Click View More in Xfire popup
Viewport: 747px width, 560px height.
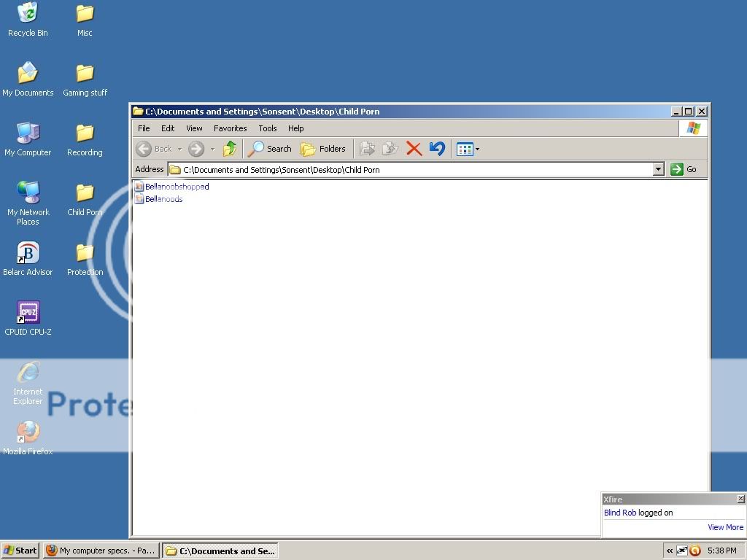725,527
